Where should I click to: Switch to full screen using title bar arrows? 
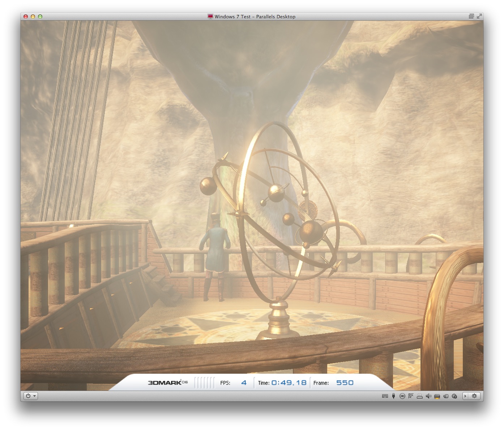click(479, 16)
